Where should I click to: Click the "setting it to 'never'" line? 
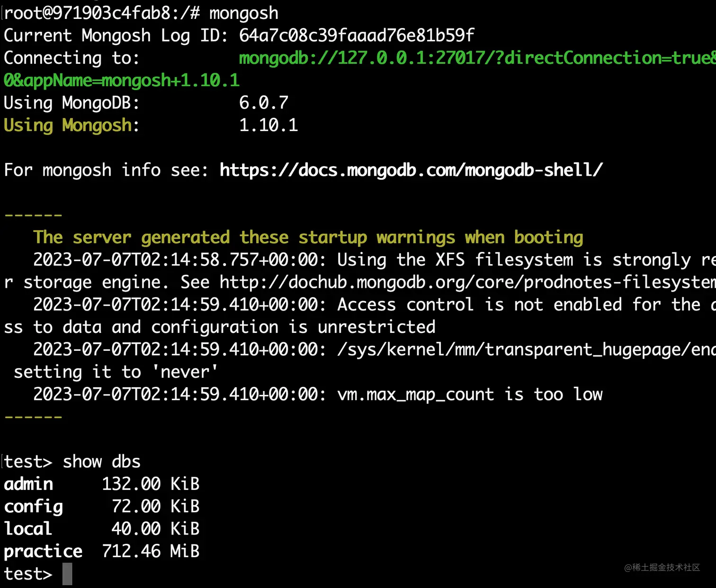(x=116, y=372)
